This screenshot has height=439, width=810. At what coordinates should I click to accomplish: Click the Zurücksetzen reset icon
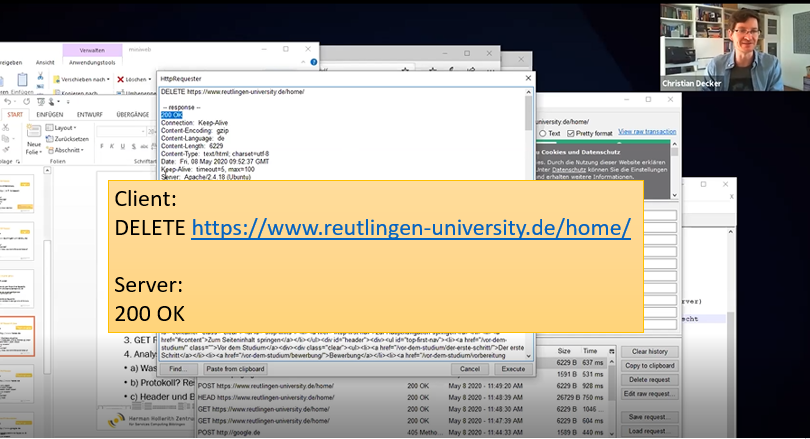click(50, 139)
